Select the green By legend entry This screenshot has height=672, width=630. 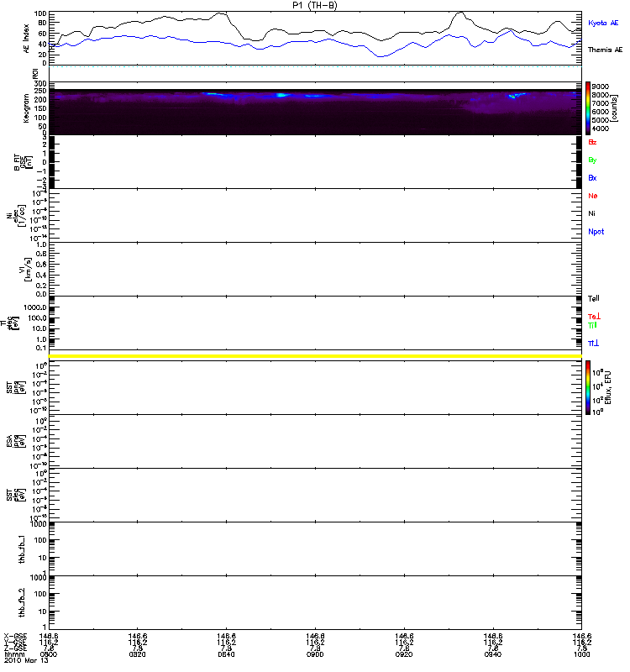click(x=592, y=160)
